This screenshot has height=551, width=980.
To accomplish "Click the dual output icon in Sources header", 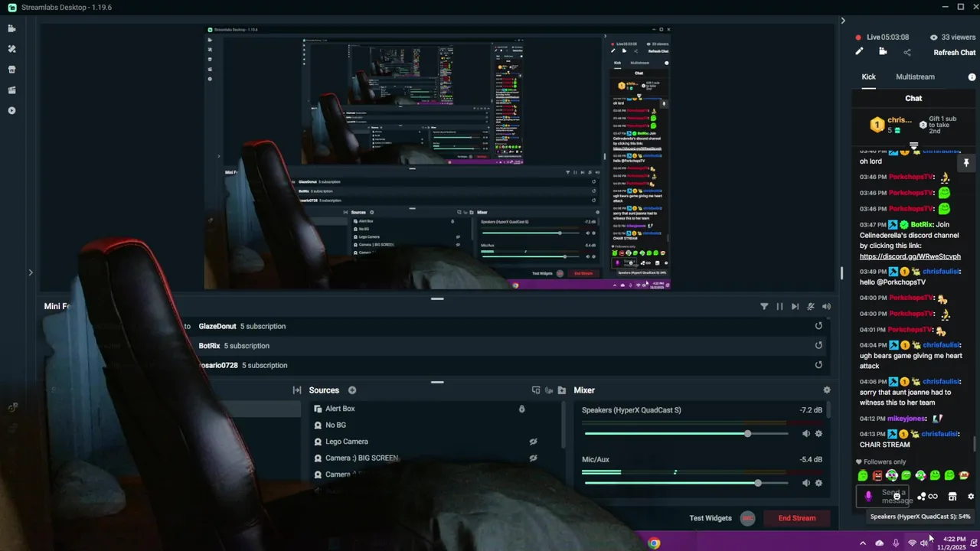I will (536, 390).
